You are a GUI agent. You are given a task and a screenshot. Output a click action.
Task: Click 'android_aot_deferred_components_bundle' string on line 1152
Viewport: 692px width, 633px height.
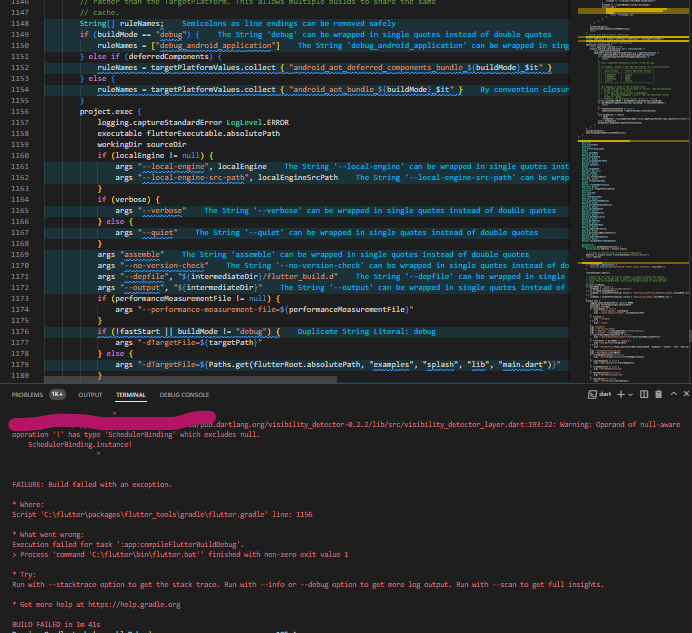point(379,68)
